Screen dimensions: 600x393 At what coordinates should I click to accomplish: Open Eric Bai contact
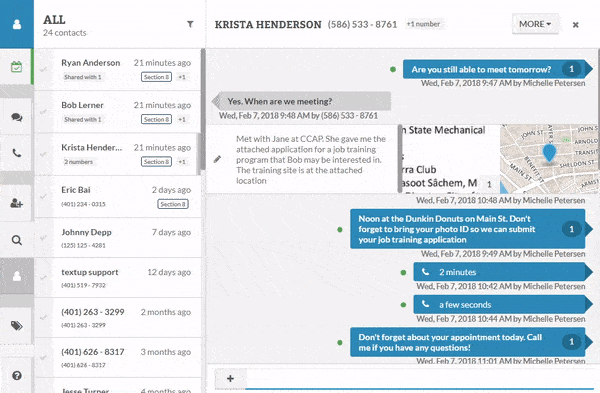(x=118, y=197)
